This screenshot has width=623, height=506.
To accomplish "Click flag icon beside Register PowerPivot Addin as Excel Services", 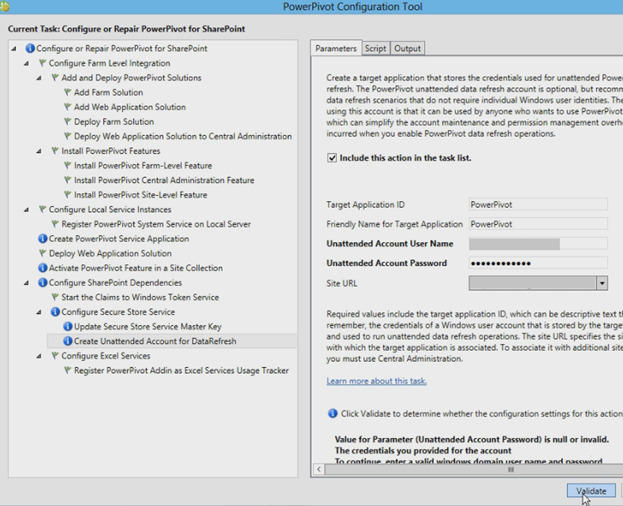I will (x=68, y=371).
